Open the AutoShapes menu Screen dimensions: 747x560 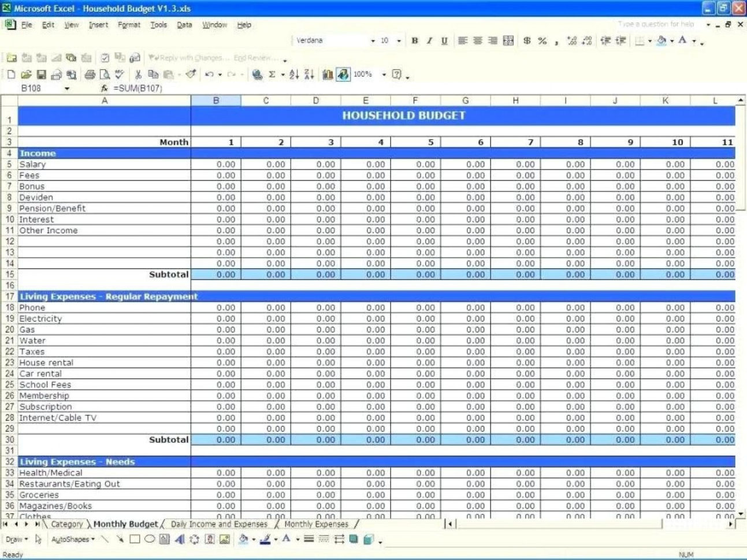tap(72, 539)
